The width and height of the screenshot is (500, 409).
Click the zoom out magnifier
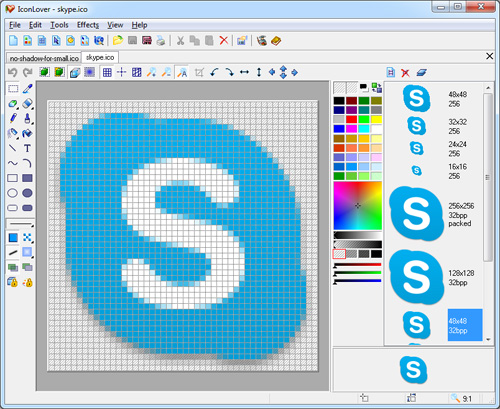[166, 72]
